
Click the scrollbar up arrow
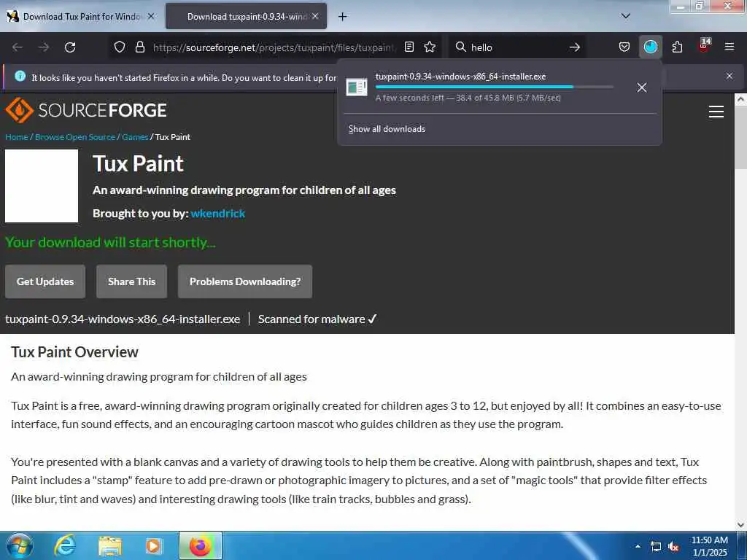740,99
